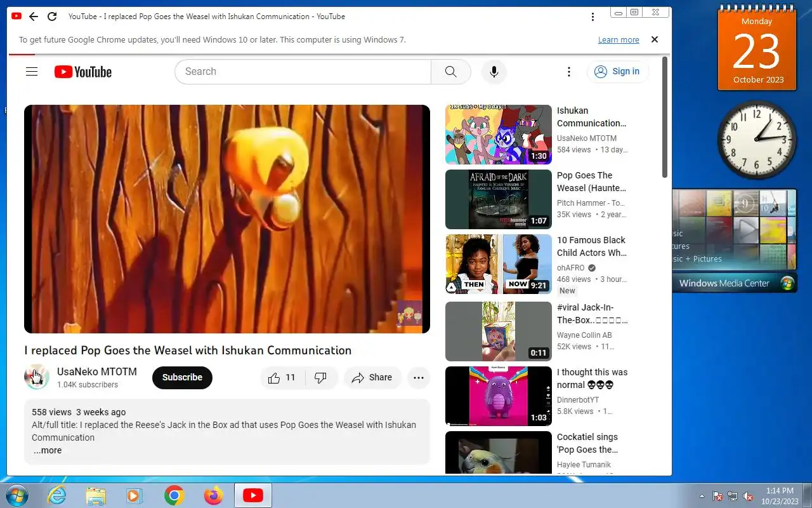The width and height of the screenshot is (812, 508).
Task: Open more actions menu beside Share
Action: [x=419, y=378]
